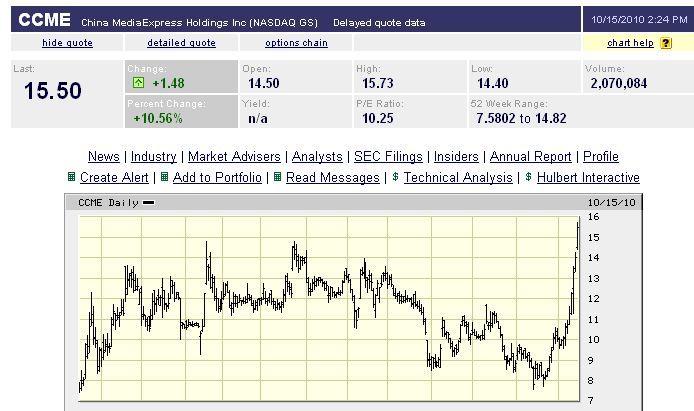Click the high price 15.73
The image size is (694, 411).
pos(378,83)
